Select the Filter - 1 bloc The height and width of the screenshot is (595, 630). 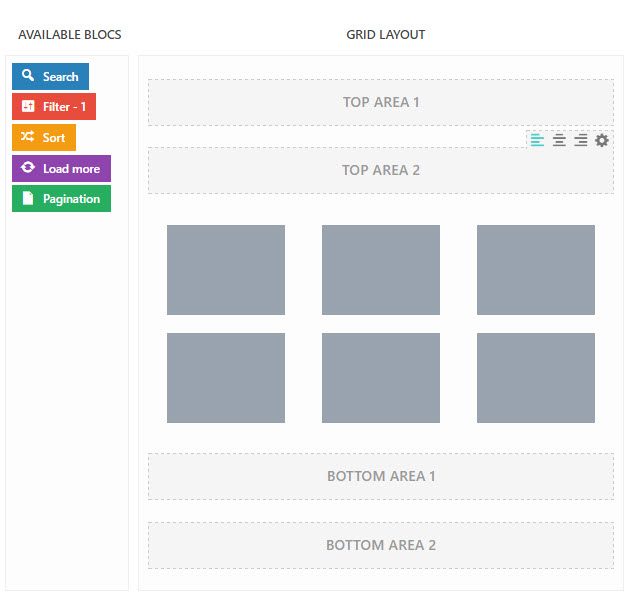[x=54, y=106]
